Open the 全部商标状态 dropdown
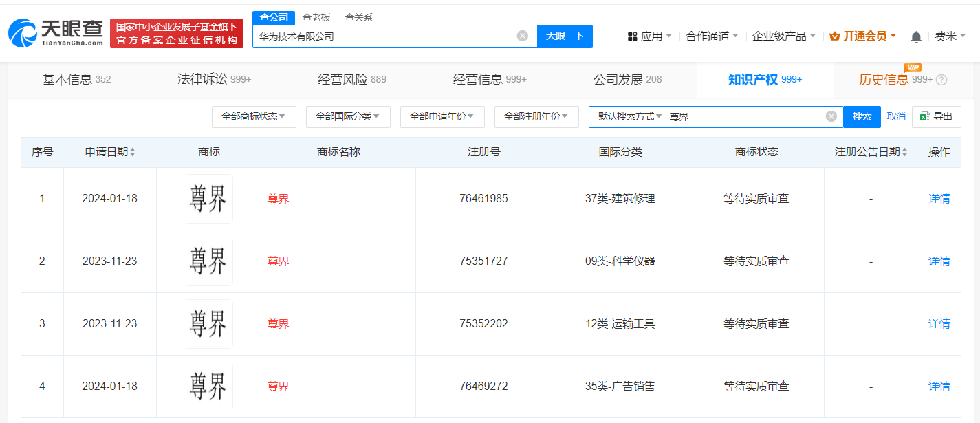Viewport: 980px width, 423px height. (254, 116)
